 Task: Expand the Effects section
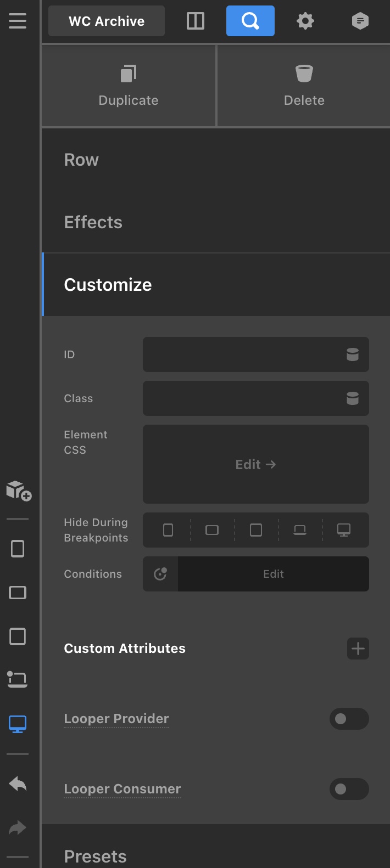click(x=216, y=222)
